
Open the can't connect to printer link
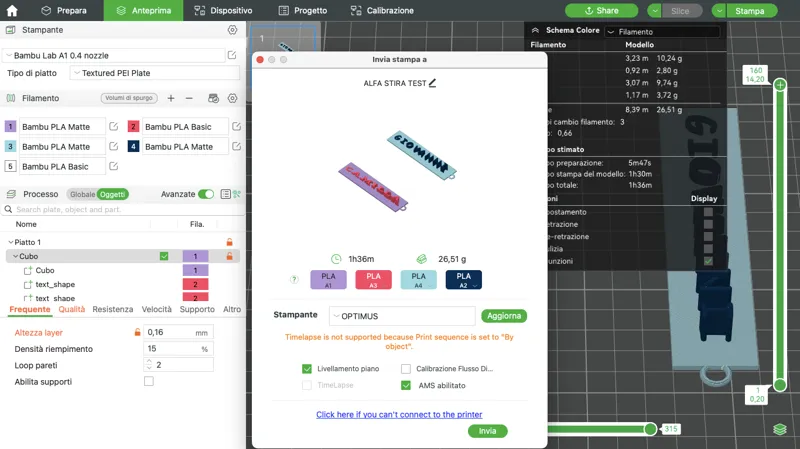tap(399, 414)
